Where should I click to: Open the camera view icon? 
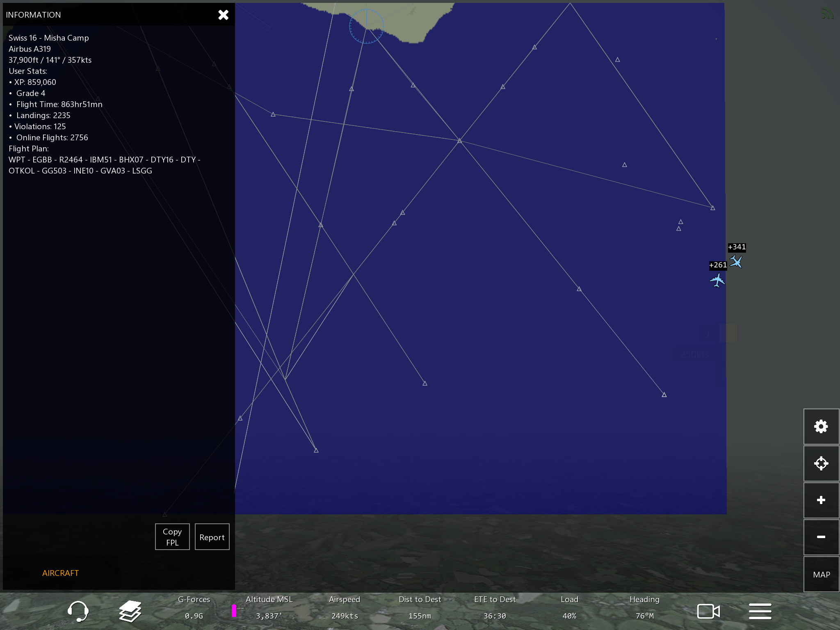point(708,611)
